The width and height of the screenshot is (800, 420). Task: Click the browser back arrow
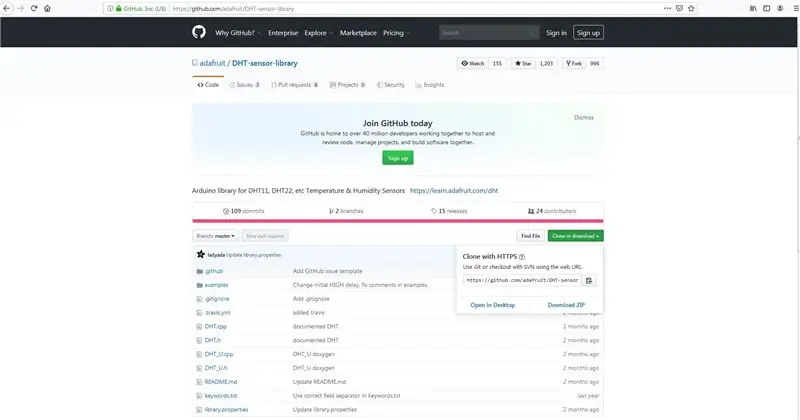(x=7, y=8)
